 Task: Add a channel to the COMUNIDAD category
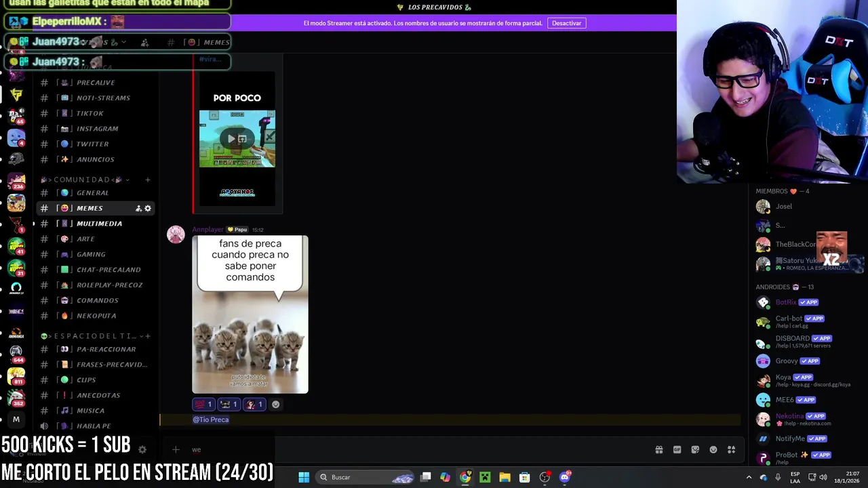pyautogui.click(x=147, y=180)
